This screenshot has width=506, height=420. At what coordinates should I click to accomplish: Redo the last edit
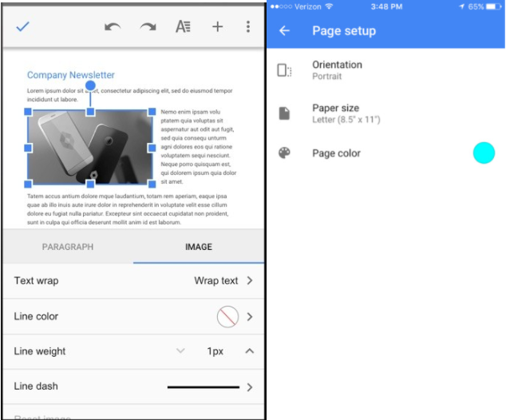[148, 27]
